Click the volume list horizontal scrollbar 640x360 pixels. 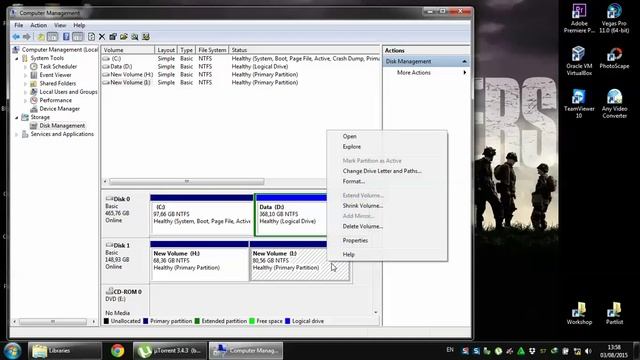187,181
